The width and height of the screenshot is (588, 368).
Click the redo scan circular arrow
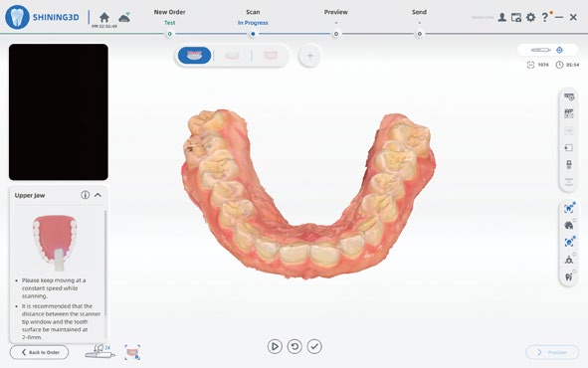tap(294, 347)
